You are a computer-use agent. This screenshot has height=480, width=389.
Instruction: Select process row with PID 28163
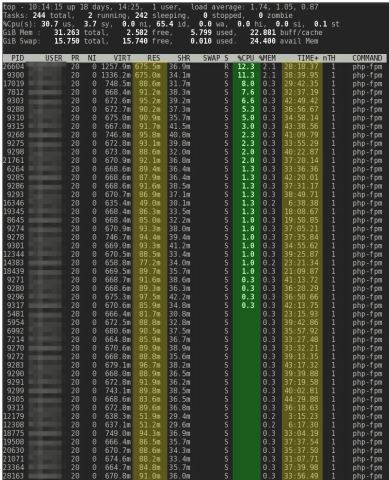(x=193, y=476)
